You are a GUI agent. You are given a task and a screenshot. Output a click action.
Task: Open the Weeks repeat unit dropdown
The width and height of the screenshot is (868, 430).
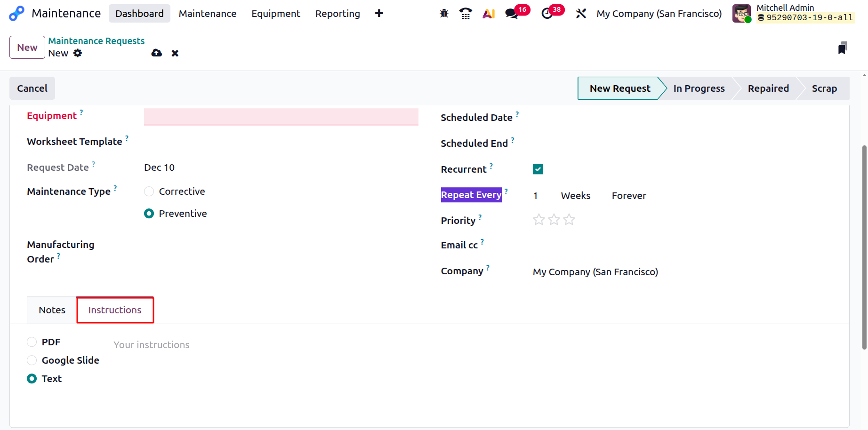point(575,196)
